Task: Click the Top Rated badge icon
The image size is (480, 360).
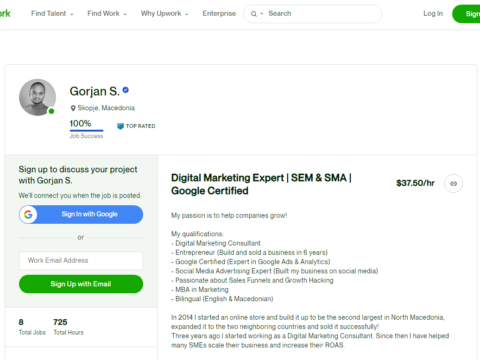Action: [x=120, y=126]
